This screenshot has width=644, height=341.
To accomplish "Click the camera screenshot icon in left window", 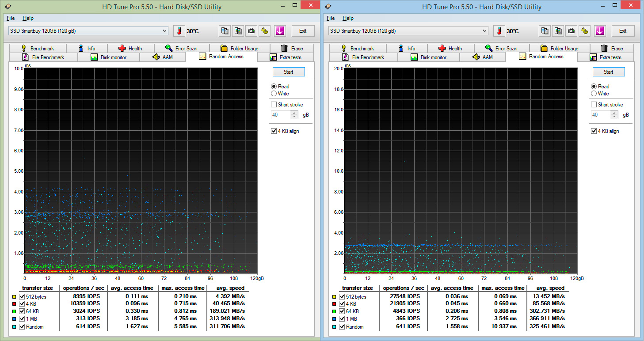I will click(252, 31).
